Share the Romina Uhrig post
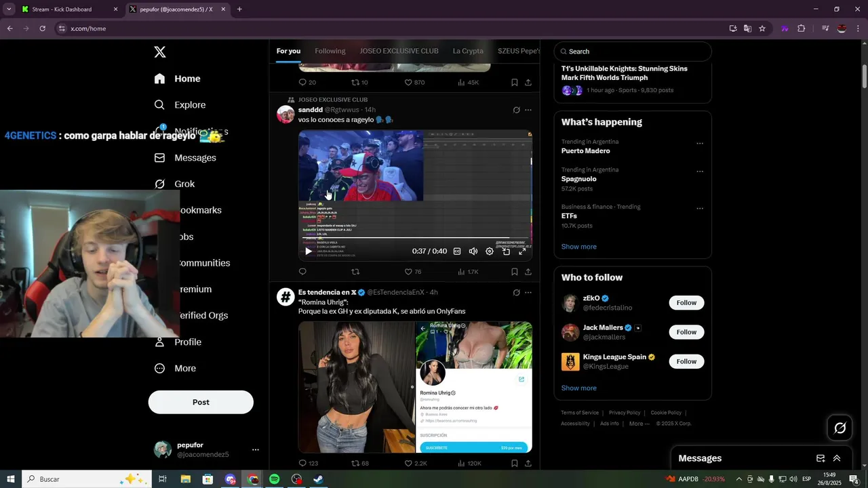 coord(528,464)
